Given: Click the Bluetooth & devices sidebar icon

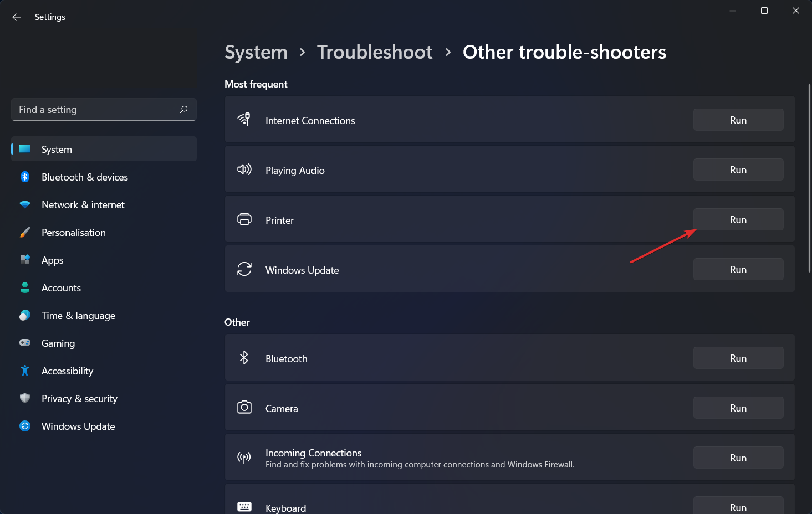Looking at the screenshot, I should (x=25, y=177).
